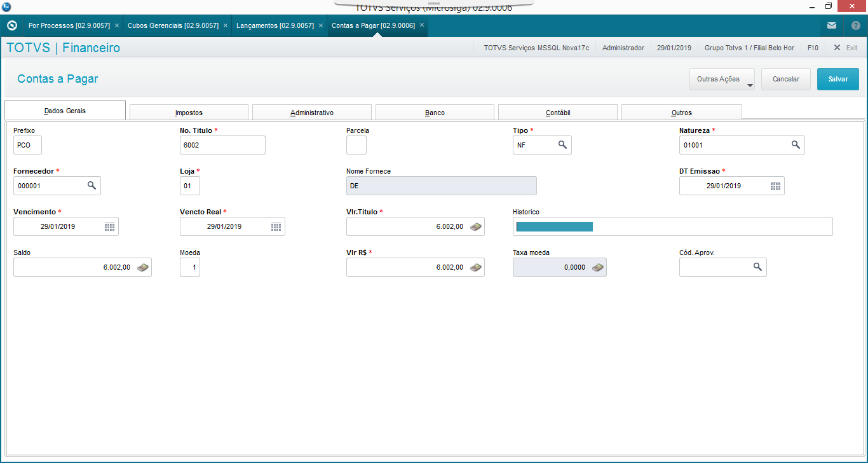
Task: Select the Dados Gerais tab
Action: pos(65,110)
